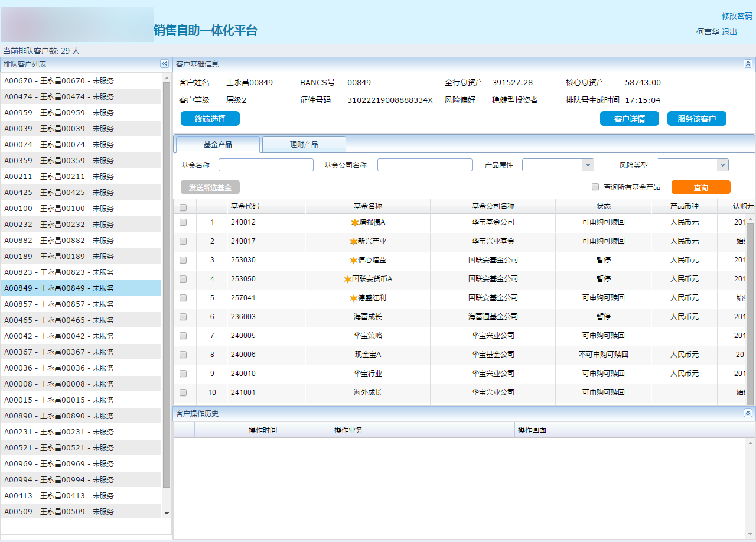Tick the select-all checkbox in table header
Image resolution: width=756 pixels, height=542 pixels.
[183, 207]
